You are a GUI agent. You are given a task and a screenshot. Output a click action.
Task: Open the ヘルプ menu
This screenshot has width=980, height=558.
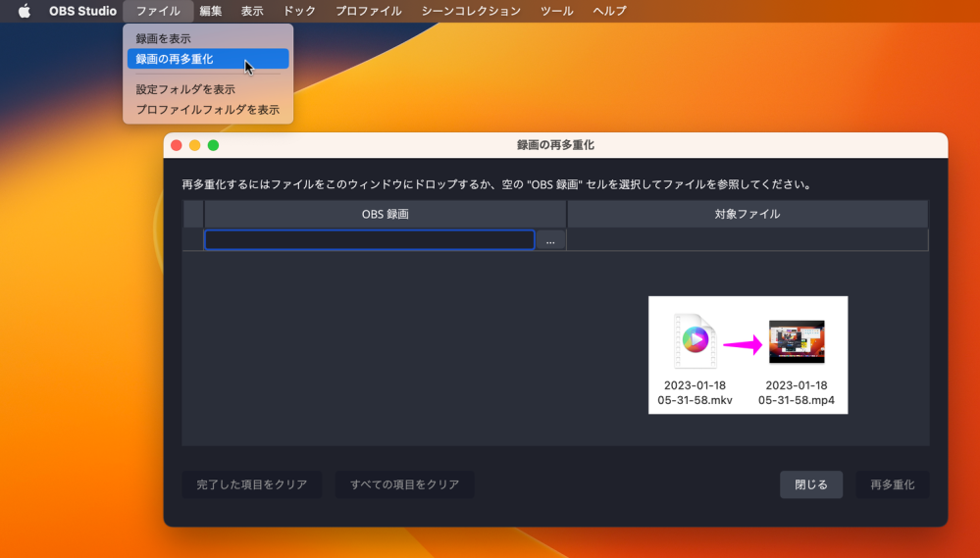[x=609, y=11]
